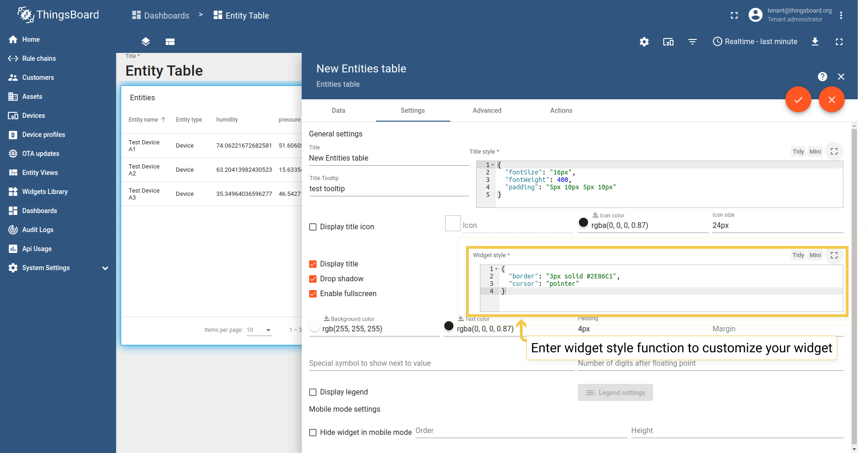This screenshot has height=453, width=868.
Task: Click the export dashboard download icon
Action: coord(815,42)
